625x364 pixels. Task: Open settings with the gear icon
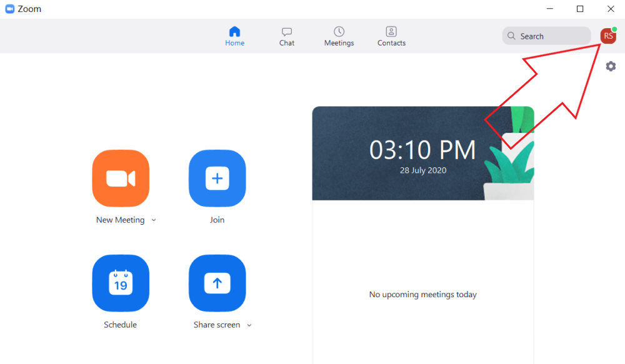(x=611, y=66)
